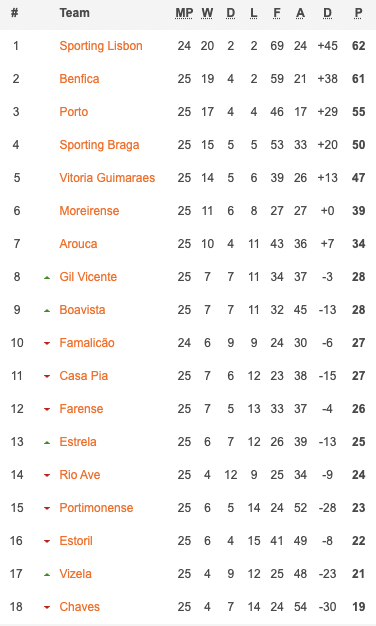Click the P points column header
This screenshot has height=626, width=376.
pos(358,13)
